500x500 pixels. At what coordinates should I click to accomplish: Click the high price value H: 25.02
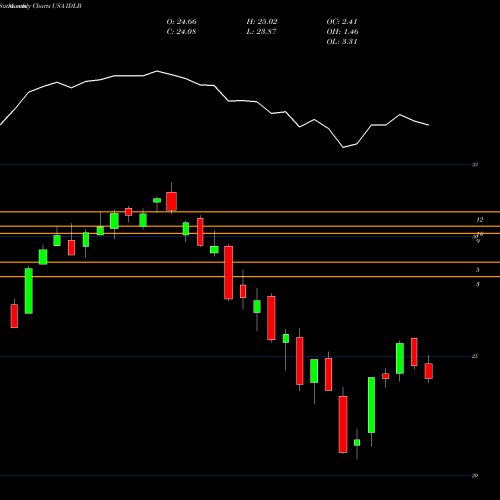(262, 22)
